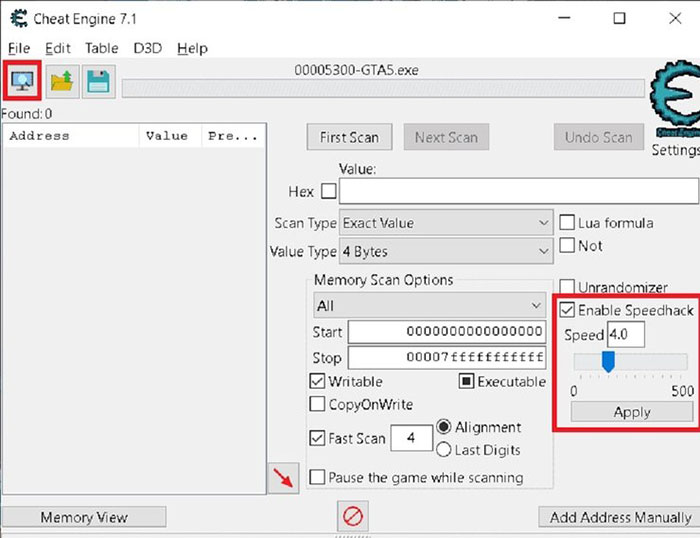
Task: Click the Stop address field
Action: 447,357
